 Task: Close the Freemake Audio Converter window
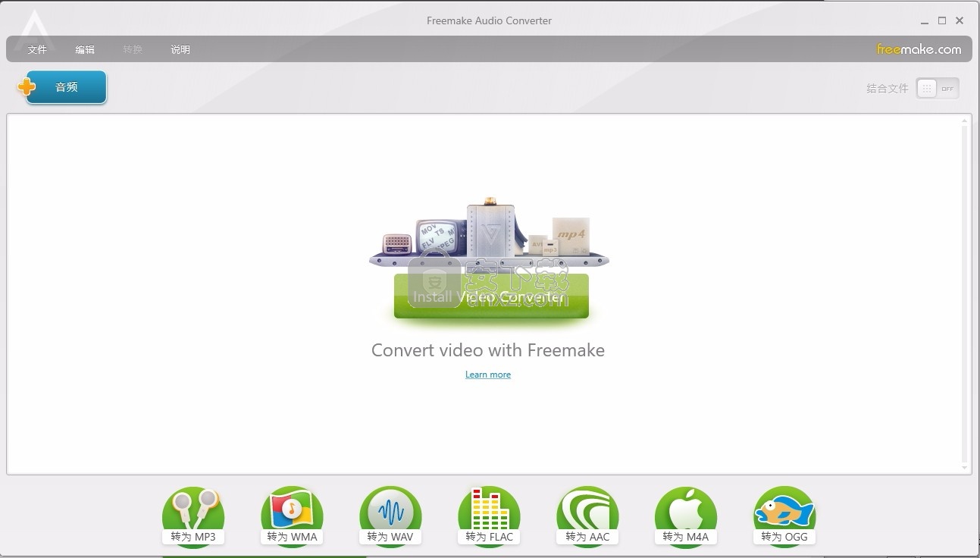click(960, 21)
